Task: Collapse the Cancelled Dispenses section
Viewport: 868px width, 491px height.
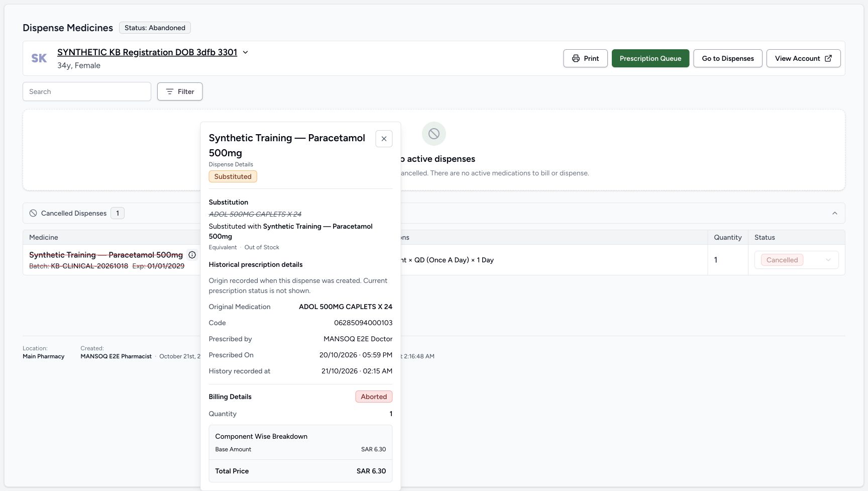Action: coord(835,213)
